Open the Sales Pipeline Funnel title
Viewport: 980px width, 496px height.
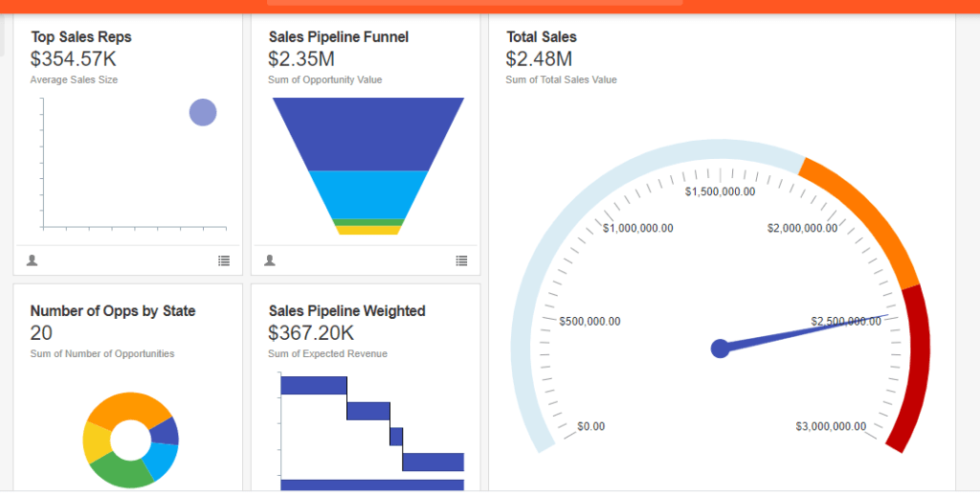tap(339, 37)
